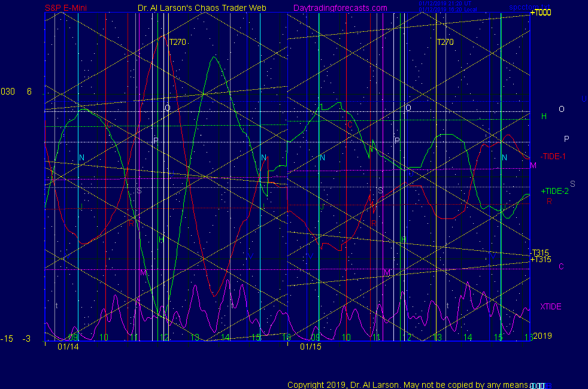Click the magenta C label on right margin
Viewport: 588px width, 389px height.
[561, 266]
